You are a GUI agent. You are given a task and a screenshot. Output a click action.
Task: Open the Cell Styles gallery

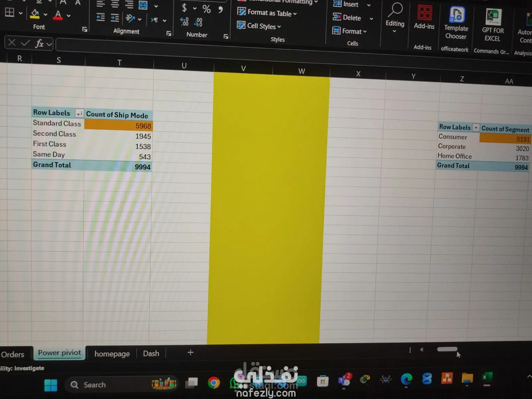click(x=259, y=26)
